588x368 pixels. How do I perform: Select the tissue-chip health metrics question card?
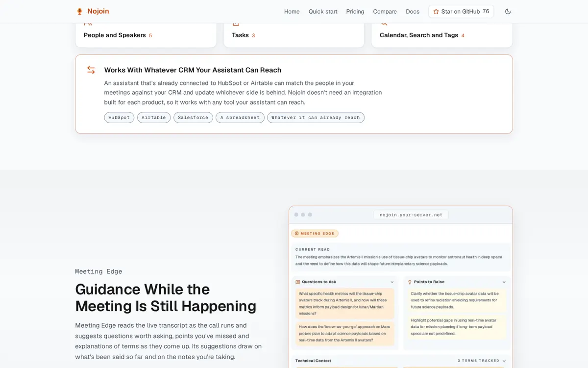tap(345, 304)
